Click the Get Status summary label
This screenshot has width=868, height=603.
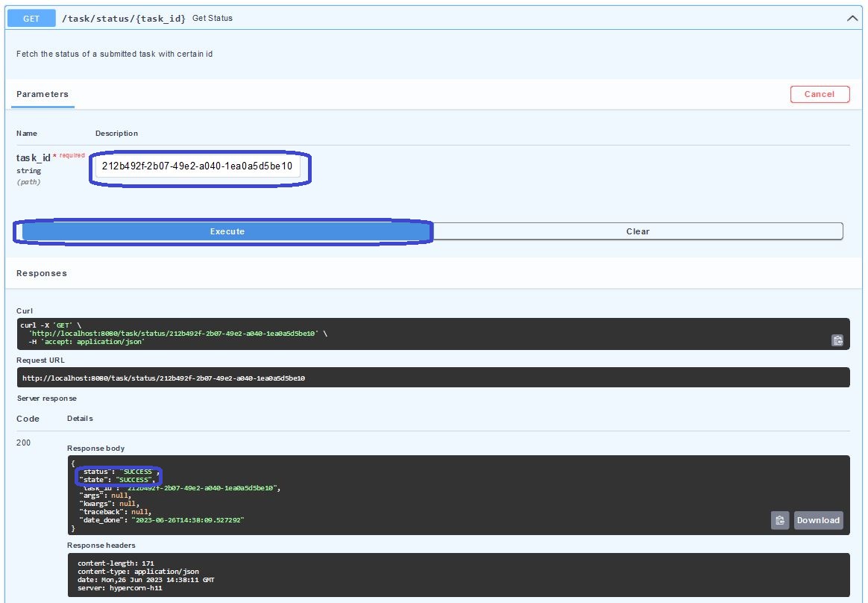click(x=213, y=19)
